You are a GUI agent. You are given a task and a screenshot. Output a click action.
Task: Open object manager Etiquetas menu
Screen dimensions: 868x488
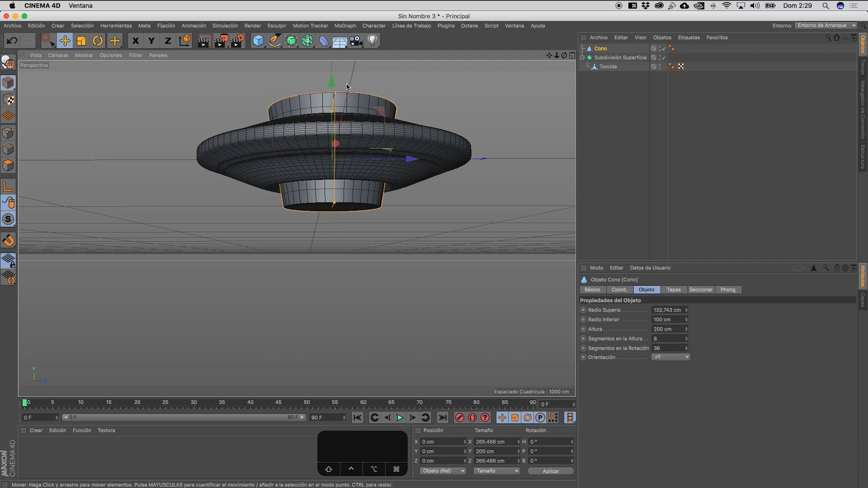(x=689, y=38)
